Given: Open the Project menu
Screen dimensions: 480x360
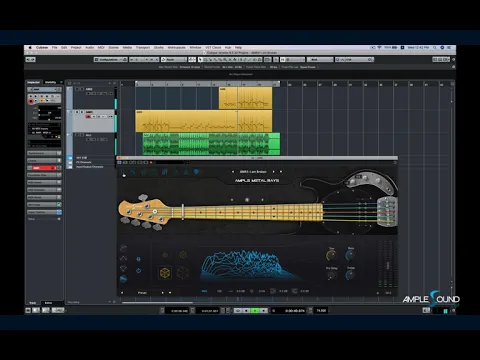Looking at the screenshot, I should point(76,48).
